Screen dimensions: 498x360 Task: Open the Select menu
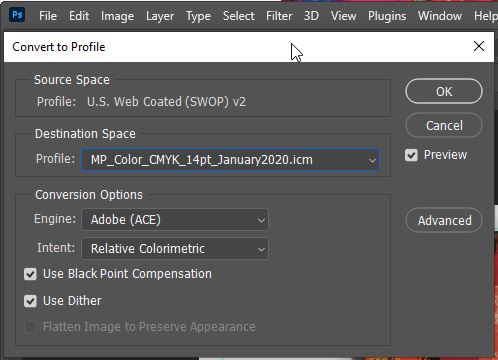(239, 16)
